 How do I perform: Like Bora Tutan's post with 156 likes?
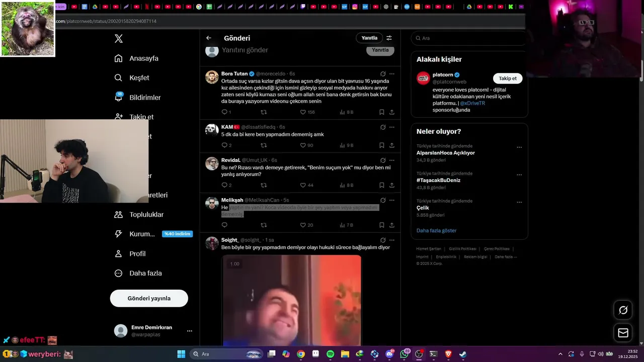point(307,112)
